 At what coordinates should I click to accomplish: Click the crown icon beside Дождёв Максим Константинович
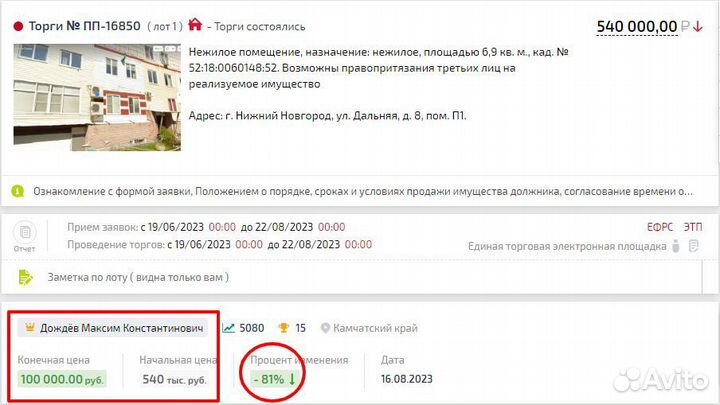click(30, 327)
